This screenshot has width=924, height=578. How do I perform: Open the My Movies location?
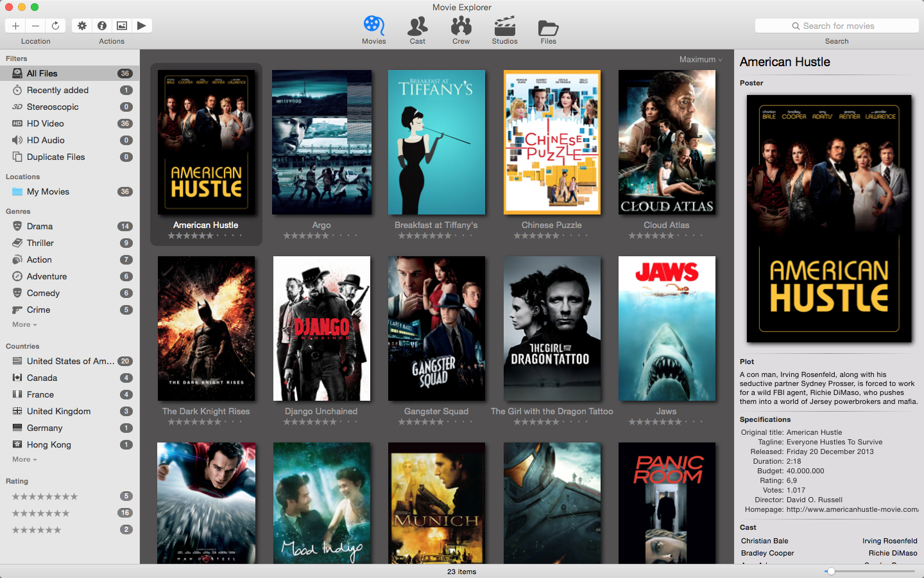point(69,191)
